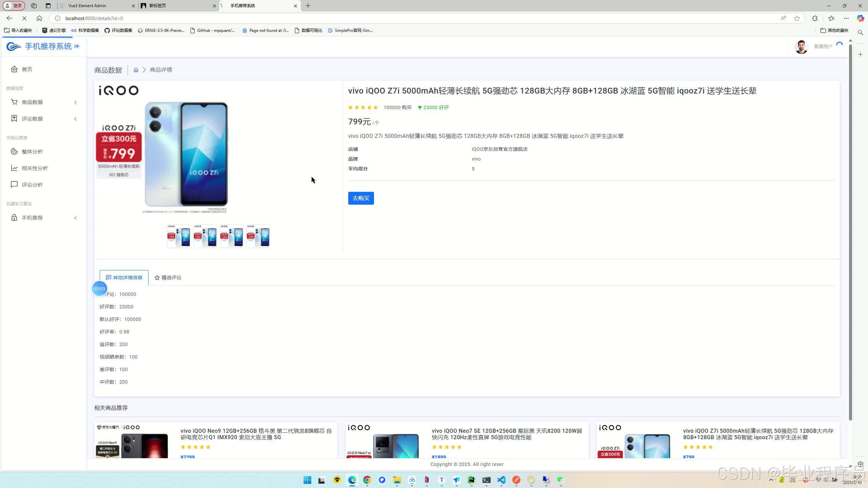Click the page vertical scrollbar
This screenshot has width=868, height=488.
coord(850,232)
